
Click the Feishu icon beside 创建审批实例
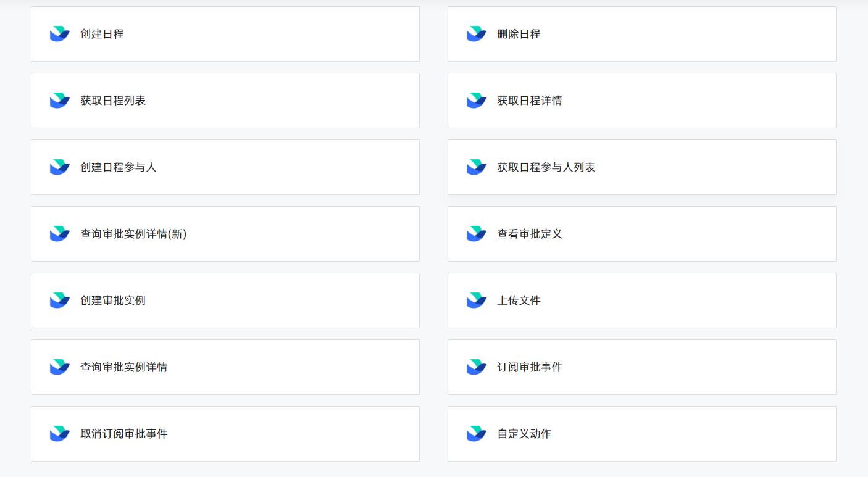point(60,301)
